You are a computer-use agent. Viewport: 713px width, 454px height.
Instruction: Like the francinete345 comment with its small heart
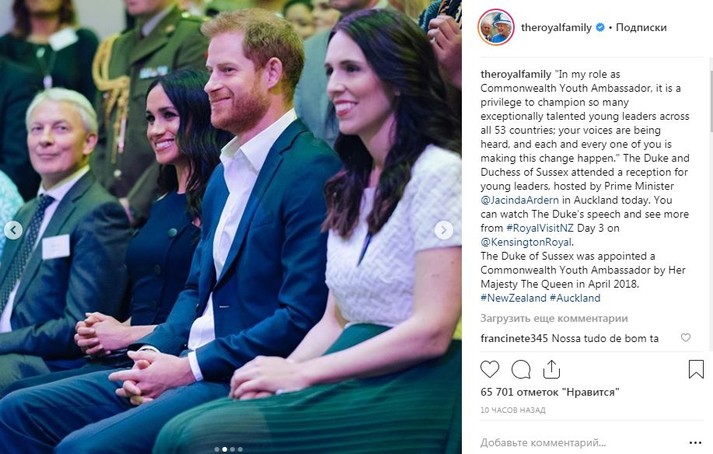click(686, 338)
